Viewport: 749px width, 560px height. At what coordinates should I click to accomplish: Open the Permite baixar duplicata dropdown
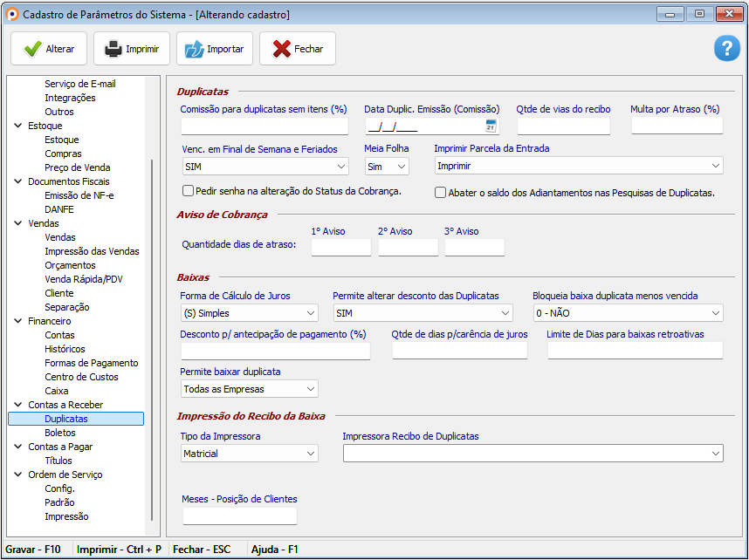point(311,389)
